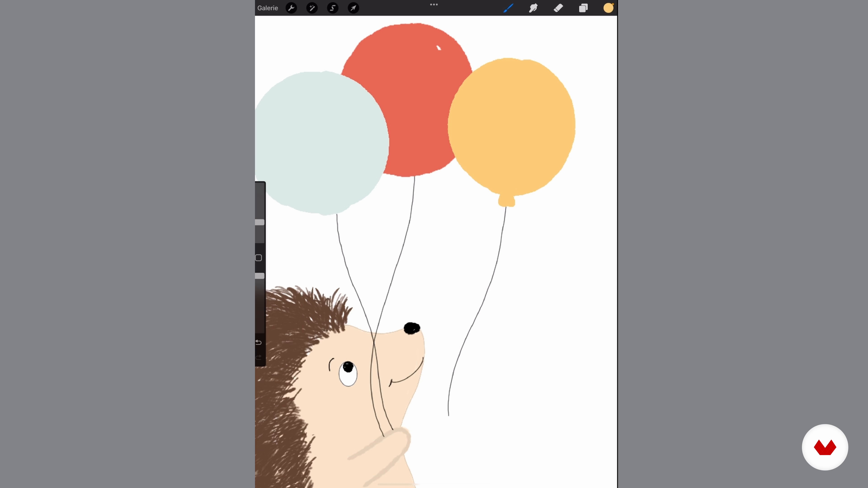Tap the square modify button in sidebar
The width and height of the screenshot is (868, 488).
[x=258, y=258]
